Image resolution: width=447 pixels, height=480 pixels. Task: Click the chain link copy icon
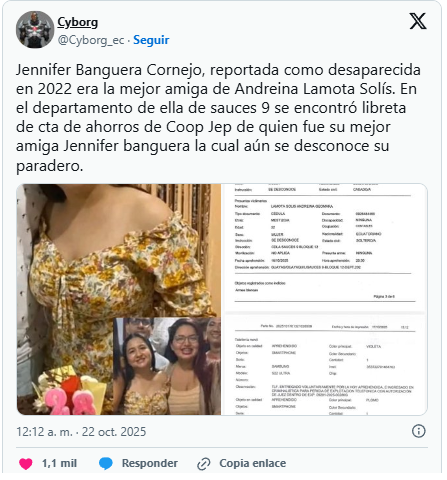pyautogui.click(x=203, y=464)
